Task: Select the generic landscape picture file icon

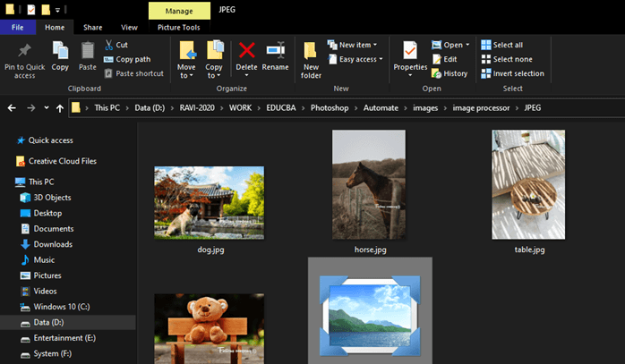Action: click(370, 315)
